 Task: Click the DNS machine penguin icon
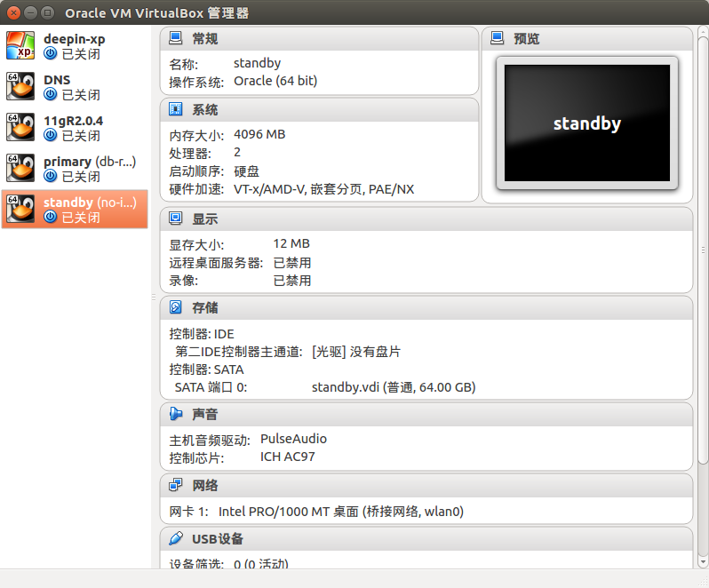[x=20, y=86]
